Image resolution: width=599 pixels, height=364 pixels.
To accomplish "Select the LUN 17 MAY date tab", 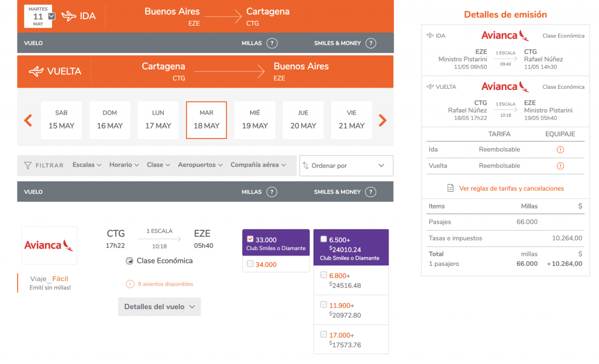I will (x=158, y=120).
